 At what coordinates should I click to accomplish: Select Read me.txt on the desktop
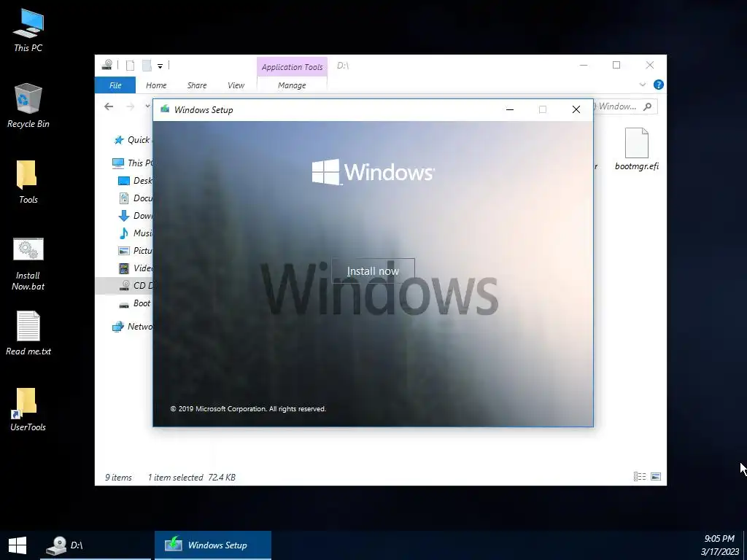[x=28, y=333]
